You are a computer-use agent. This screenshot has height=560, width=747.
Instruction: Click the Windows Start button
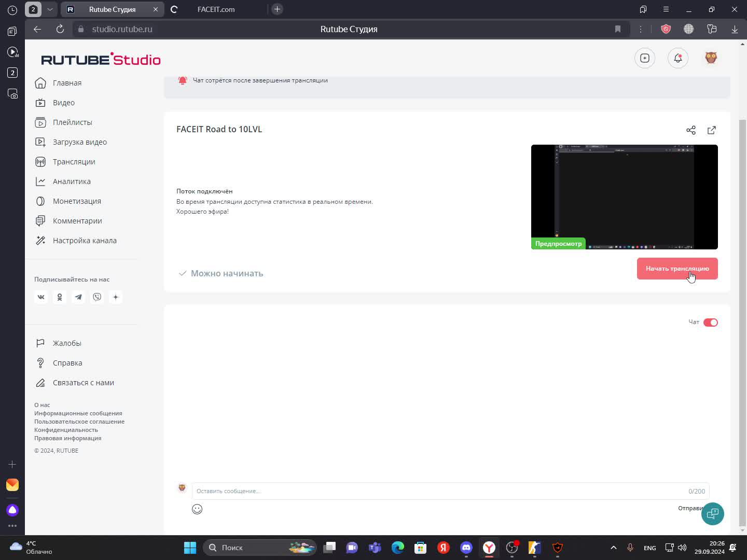point(190,548)
